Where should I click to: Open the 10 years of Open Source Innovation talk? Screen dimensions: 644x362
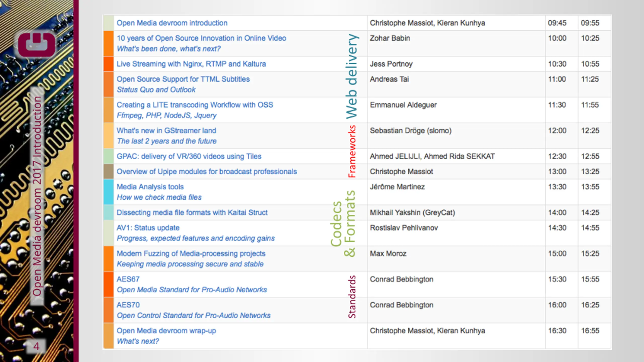[201, 38]
